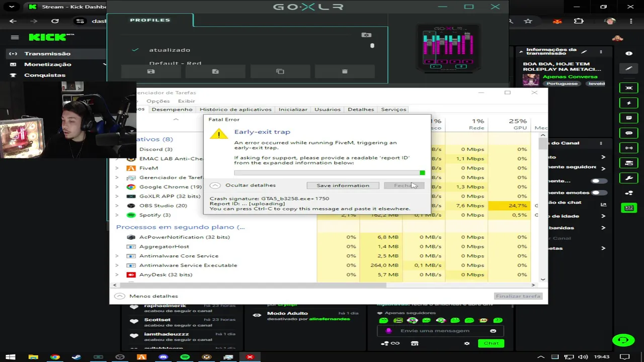Edit stream info pencil in Kick panel

(x=584, y=52)
